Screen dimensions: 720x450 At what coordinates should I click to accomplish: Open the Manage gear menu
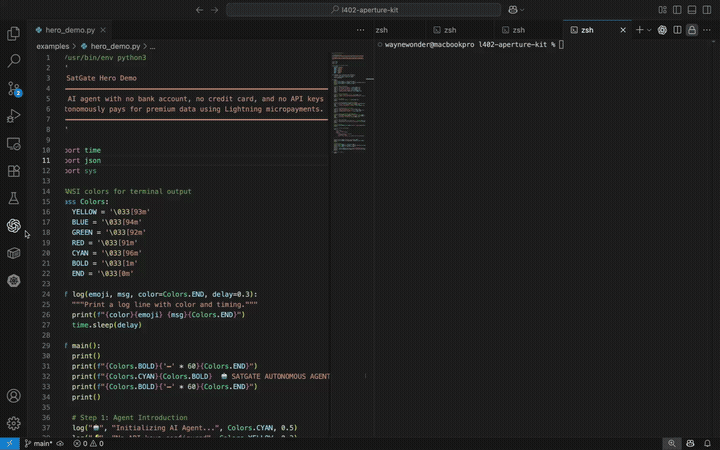pos(14,423)
